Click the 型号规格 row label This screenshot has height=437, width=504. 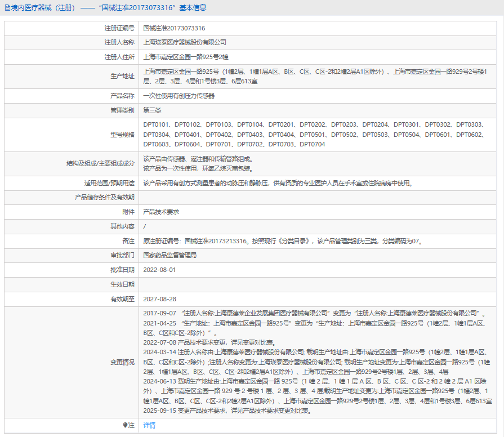coord(122,135)
